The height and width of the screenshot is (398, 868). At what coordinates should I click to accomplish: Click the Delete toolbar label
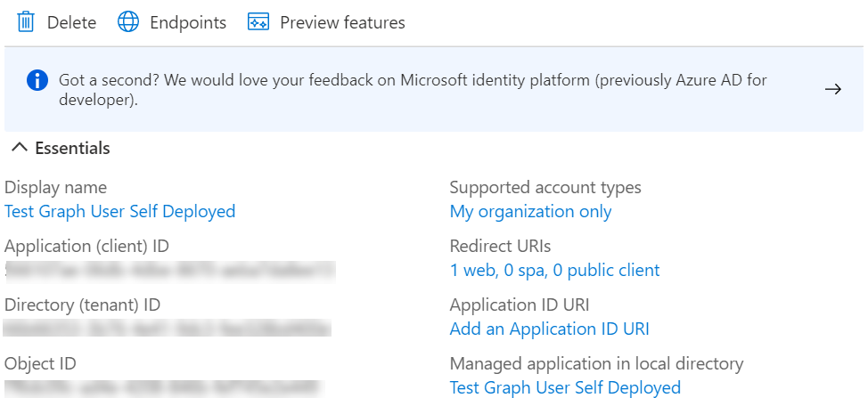pos(71,22)
